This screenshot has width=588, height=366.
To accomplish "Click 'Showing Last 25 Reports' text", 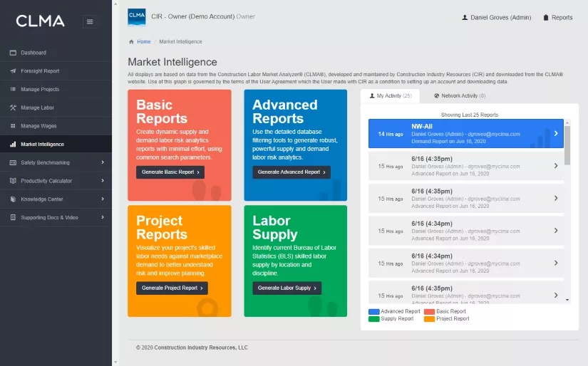I will click(470, 115).
